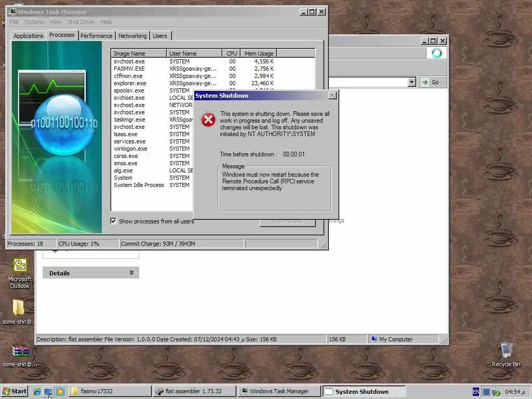Viewport: 532px width, 399px height.
Task: Click the My Computer zone icon in status bar
Action: (374, 339)
